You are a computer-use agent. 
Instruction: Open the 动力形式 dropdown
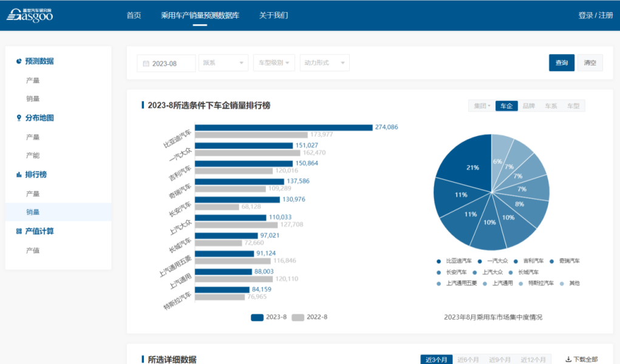325,63
